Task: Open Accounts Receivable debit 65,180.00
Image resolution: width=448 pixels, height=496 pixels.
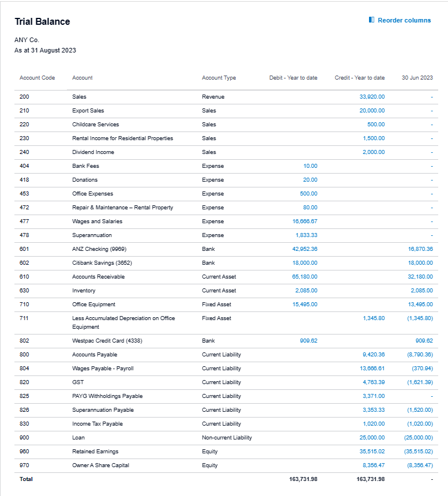Action: tap(305, 277)
